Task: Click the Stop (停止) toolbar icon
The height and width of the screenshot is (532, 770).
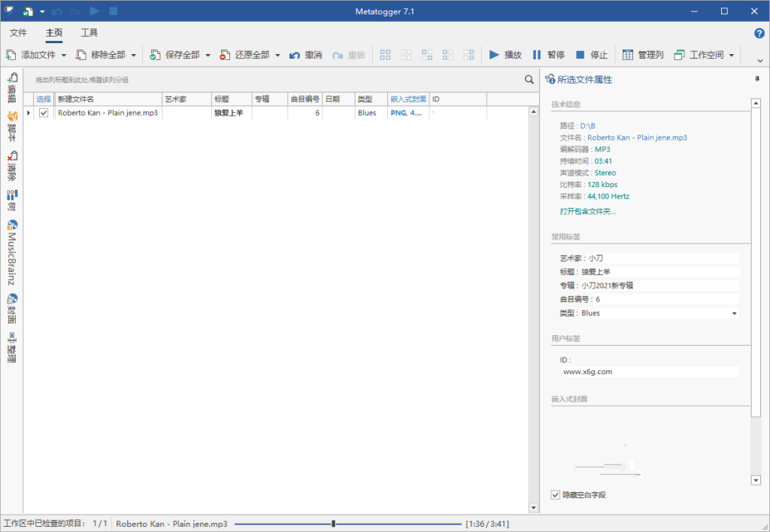Action: (580, 55)
